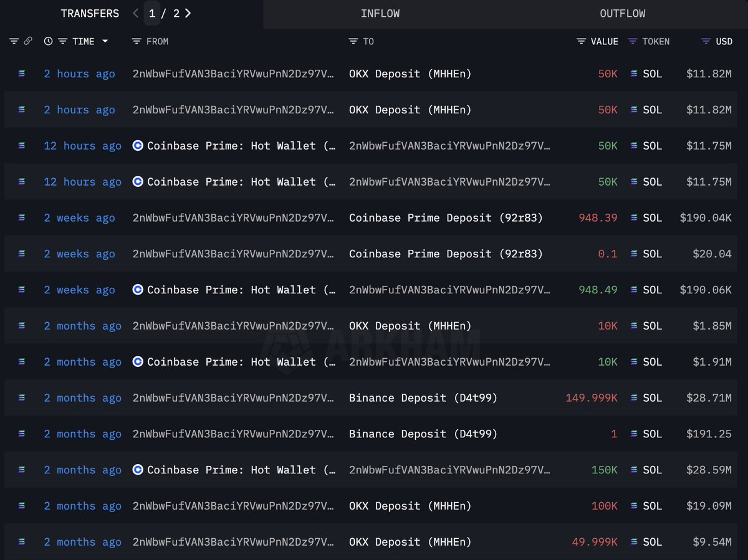748x560 pixels.
Task: Open the TIME column filter icon
Action: 62,41
